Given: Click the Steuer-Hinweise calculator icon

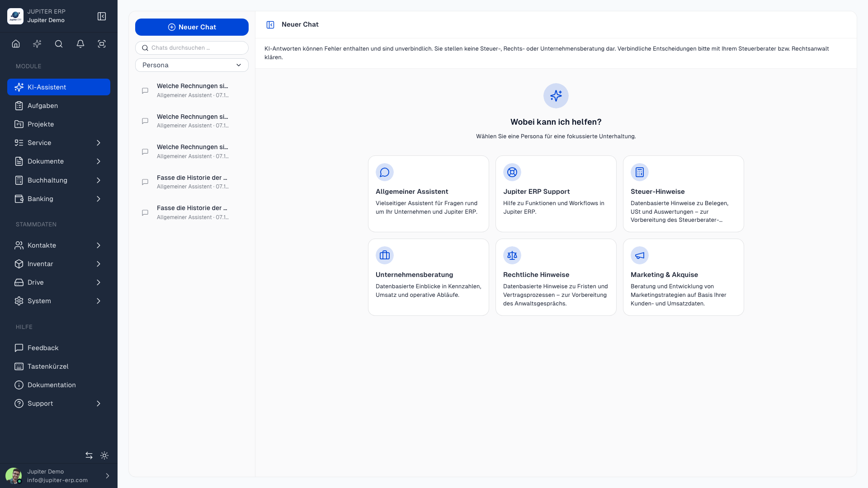Looking at the screenshot, I should [x=640, y=172].
